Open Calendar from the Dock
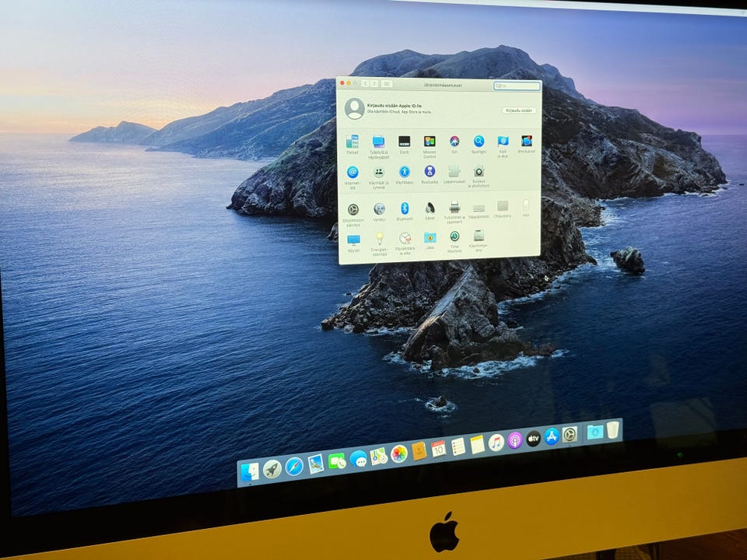 coord(438,449)
